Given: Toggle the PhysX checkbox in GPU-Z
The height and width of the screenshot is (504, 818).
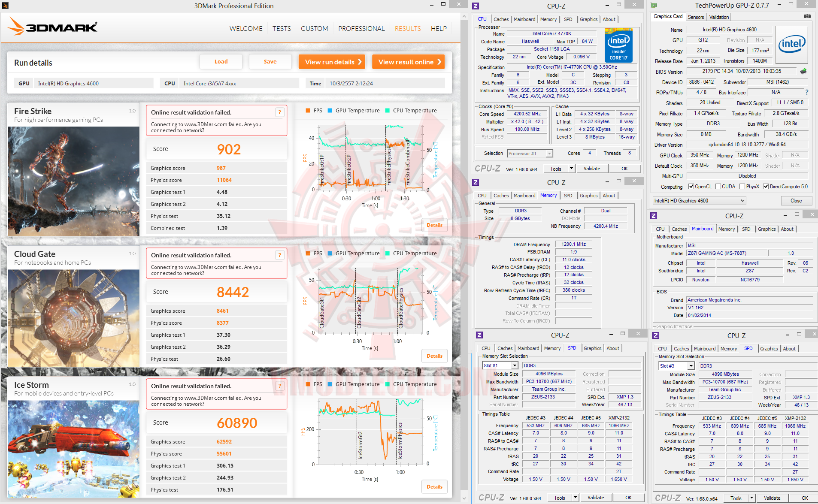Looking at the screenshot, I should 742,187.
